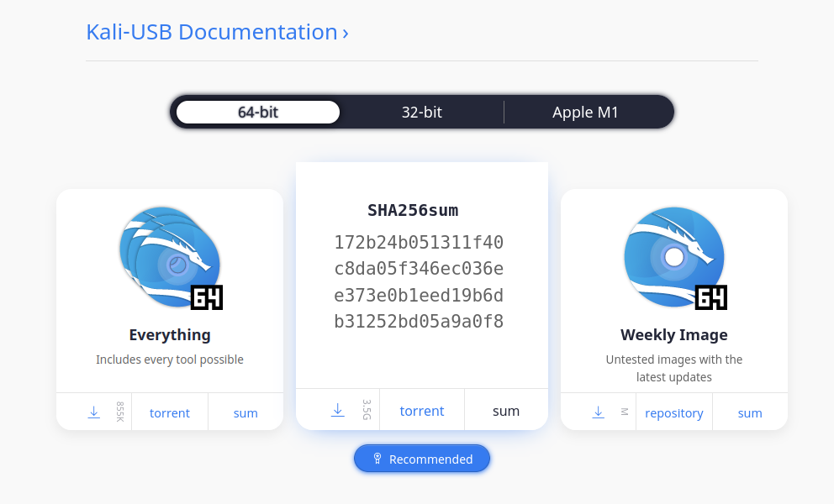
Task: Show sum for the Everything image
Action: tap(245, 413)
